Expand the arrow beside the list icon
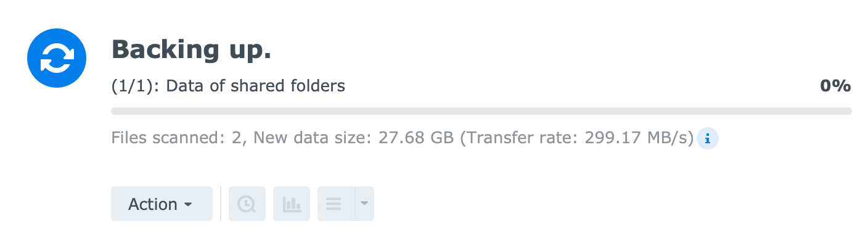 (364, 204)
